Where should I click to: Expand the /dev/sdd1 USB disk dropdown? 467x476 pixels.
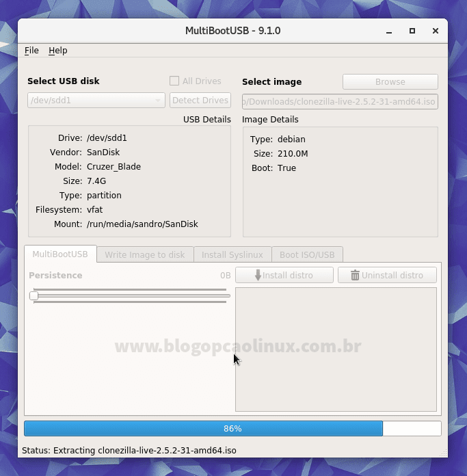[96, 100]
